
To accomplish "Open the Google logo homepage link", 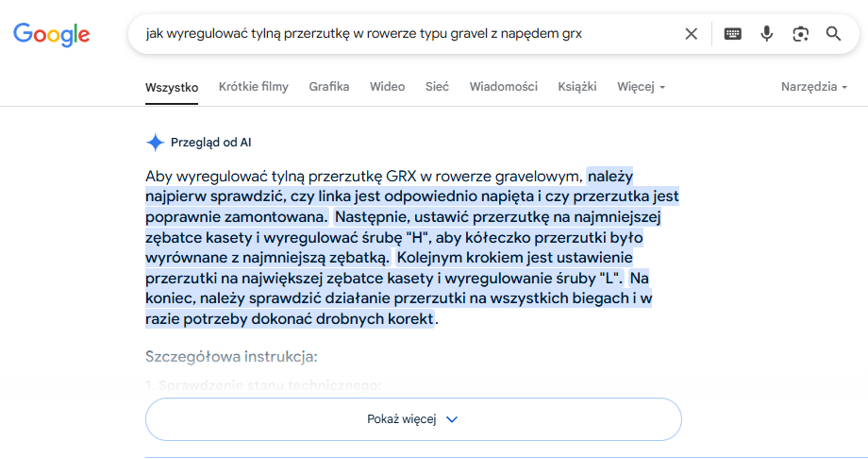I will 52,34.
